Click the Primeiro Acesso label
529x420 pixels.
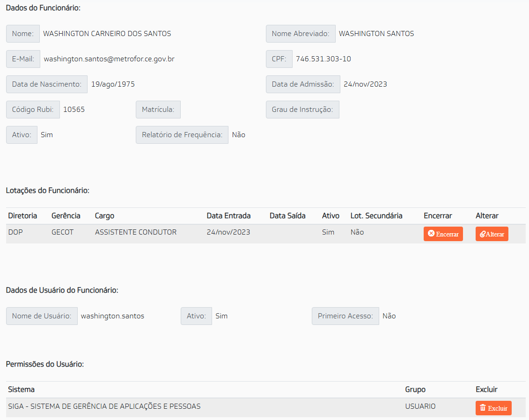[345, 316]
